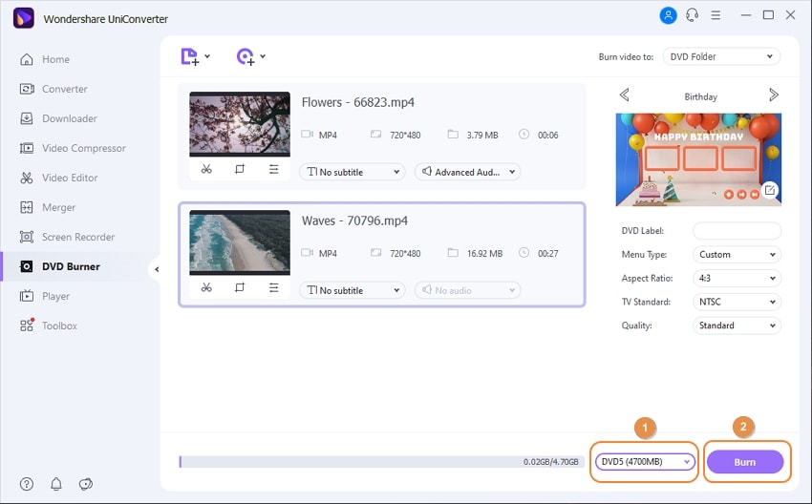Go to the Home section
The image size is (812, 504).
[55, 59]
